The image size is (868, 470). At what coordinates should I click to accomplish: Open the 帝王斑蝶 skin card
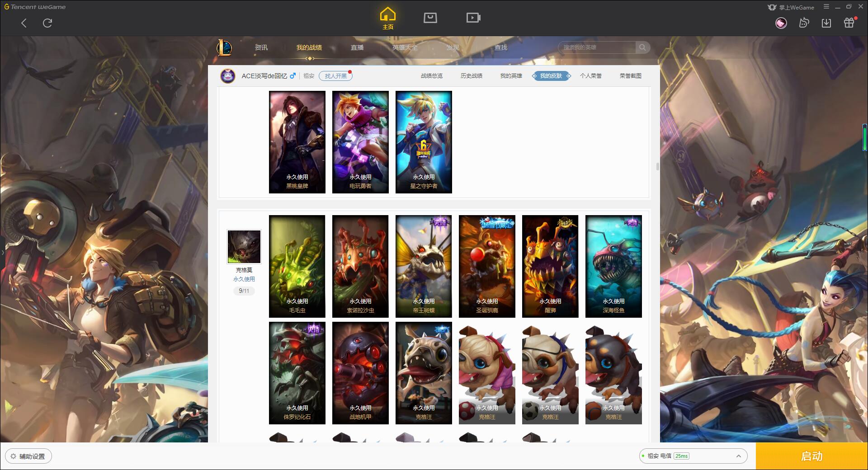pyautogui.click(x=424, y=266)
